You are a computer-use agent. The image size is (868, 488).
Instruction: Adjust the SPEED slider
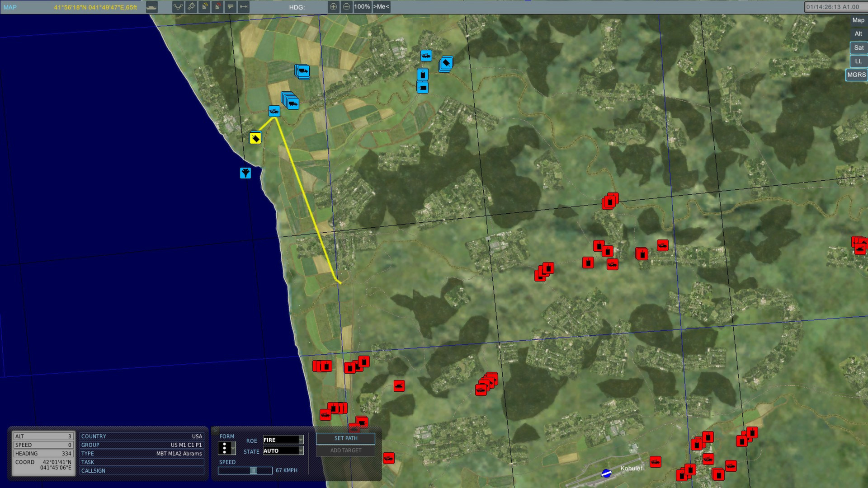coord(253,470)
